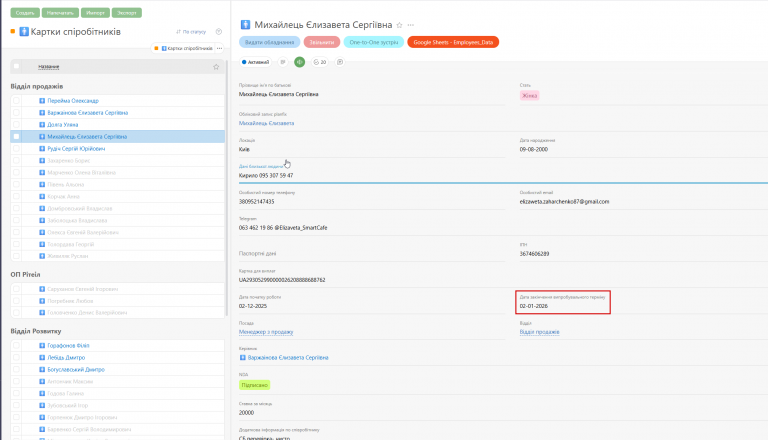Click the Напечатать button

click(x=60, y=13)
